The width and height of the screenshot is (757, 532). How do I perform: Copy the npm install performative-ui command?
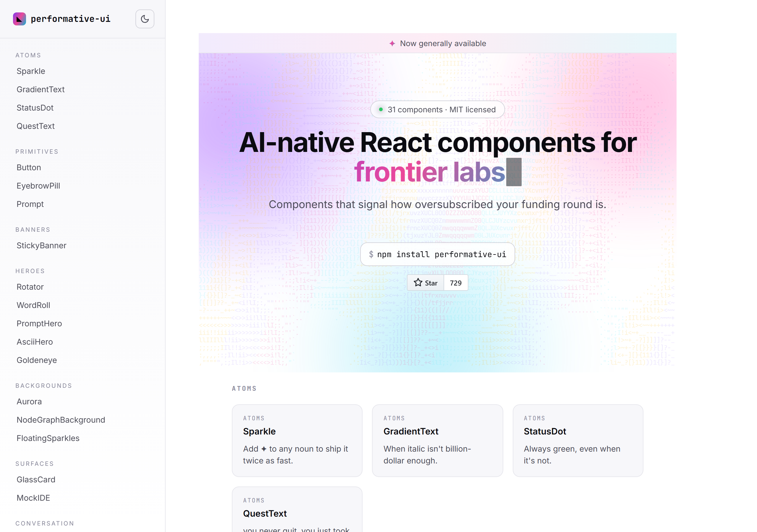[438, 254]
